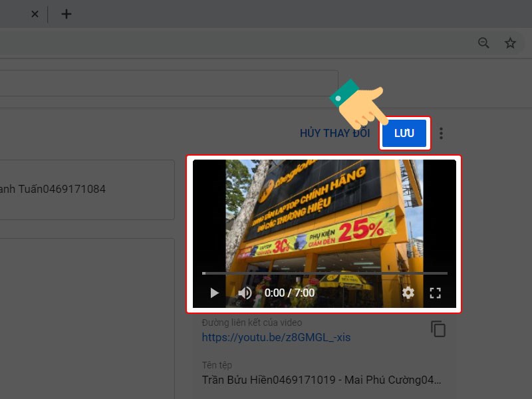This screenshot has width=532, height=399.
Task: Open the youtu.be/z8GMGL_-xis video link
Action: tap(276, 337)
